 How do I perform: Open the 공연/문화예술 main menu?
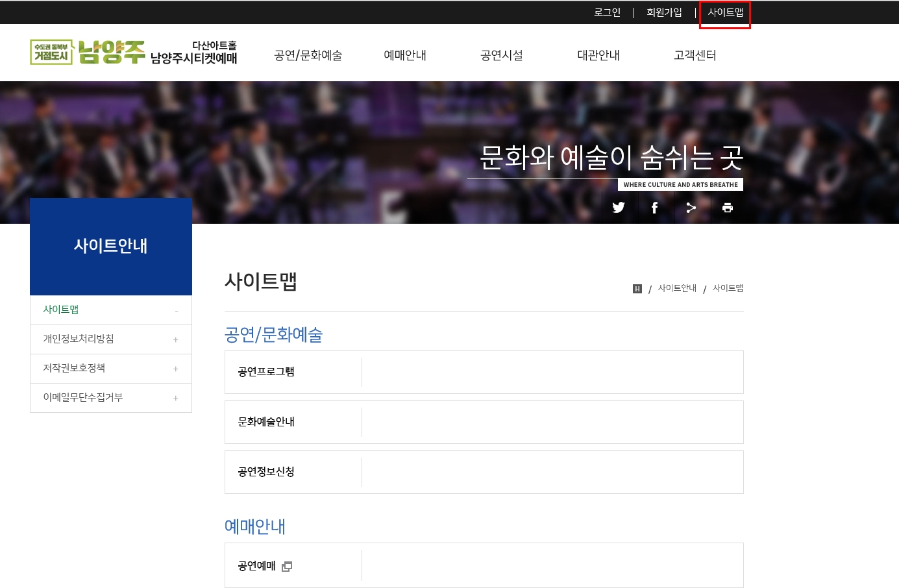[308, 55]
